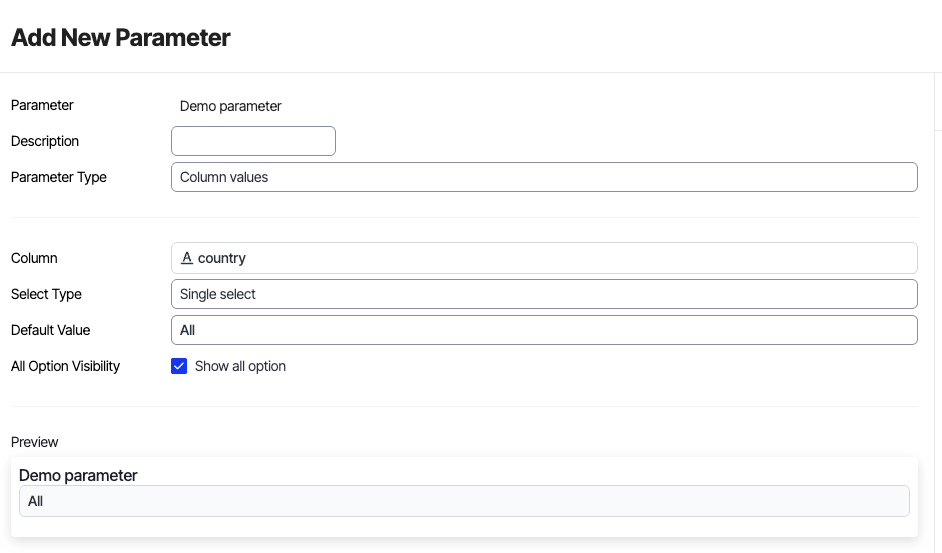Click the Column field label
This screenshot has height=553, width=942.
34,258
